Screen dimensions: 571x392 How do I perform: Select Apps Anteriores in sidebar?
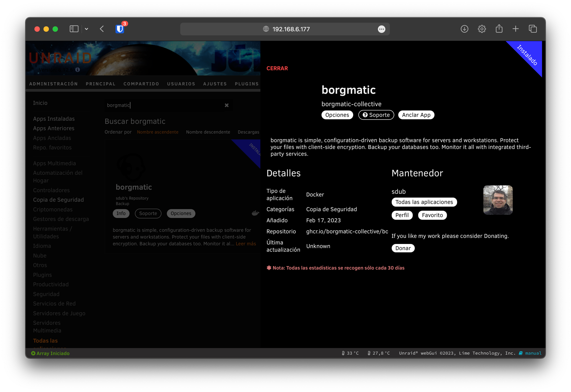(54, 128)
